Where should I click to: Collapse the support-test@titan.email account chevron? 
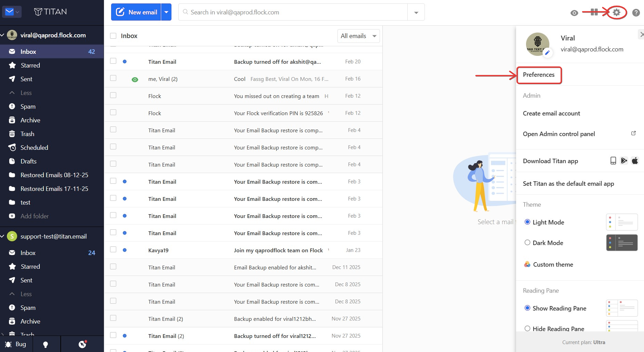coord(2,236)
